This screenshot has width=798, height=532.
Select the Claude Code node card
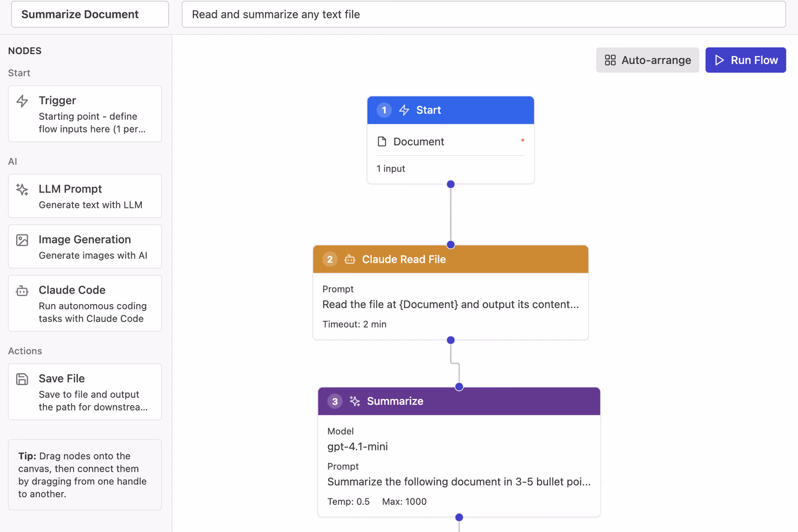85,303
